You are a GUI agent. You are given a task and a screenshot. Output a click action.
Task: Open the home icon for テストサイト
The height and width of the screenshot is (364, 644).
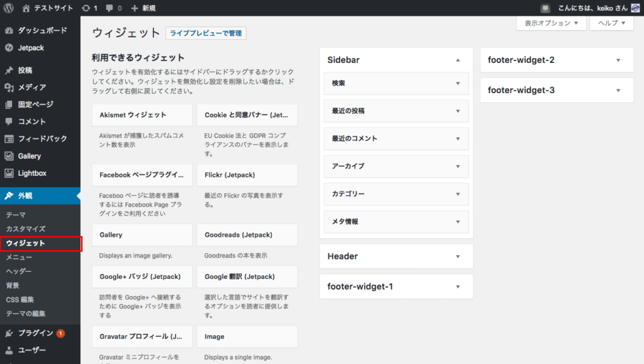point(26,8)
